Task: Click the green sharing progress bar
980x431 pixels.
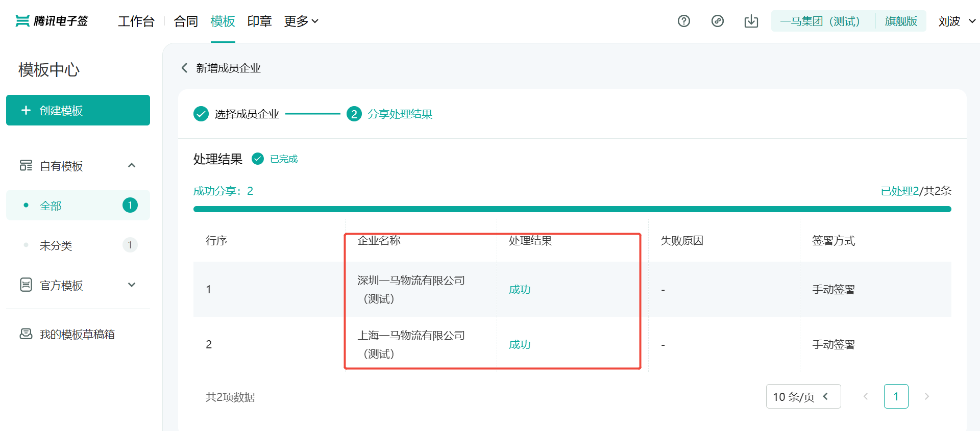Action: tap(572, 209)
